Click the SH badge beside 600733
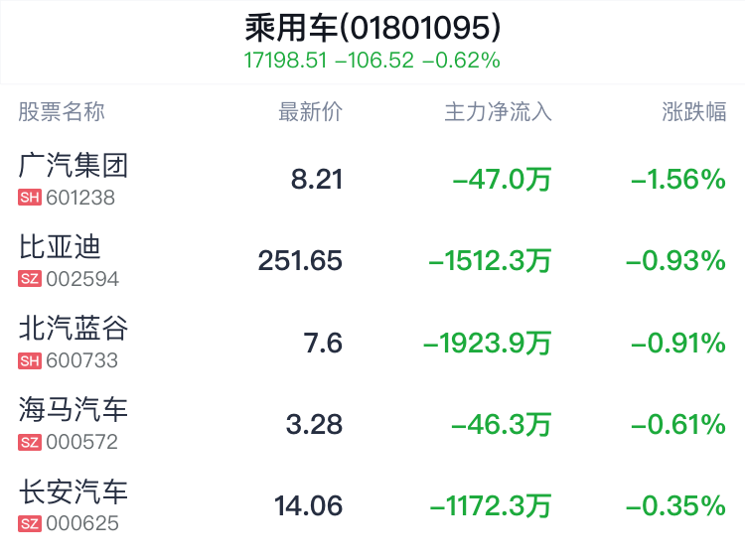 30,360
